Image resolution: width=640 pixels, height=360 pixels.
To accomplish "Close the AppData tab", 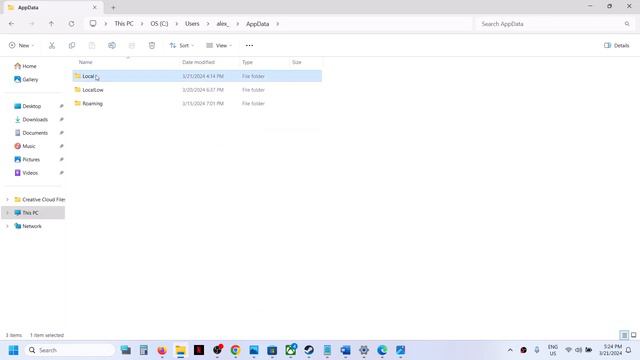I will tap(95, 7).
